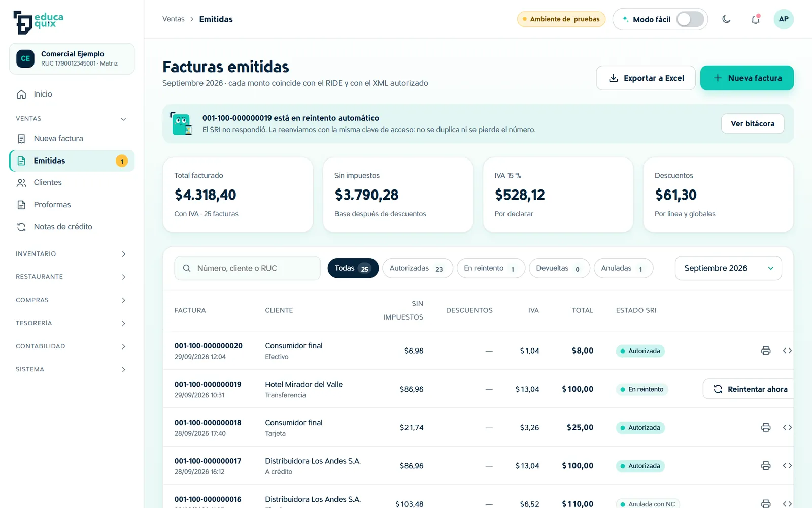Go to Inicio home item
812x508 pixels.
point(72,94)
